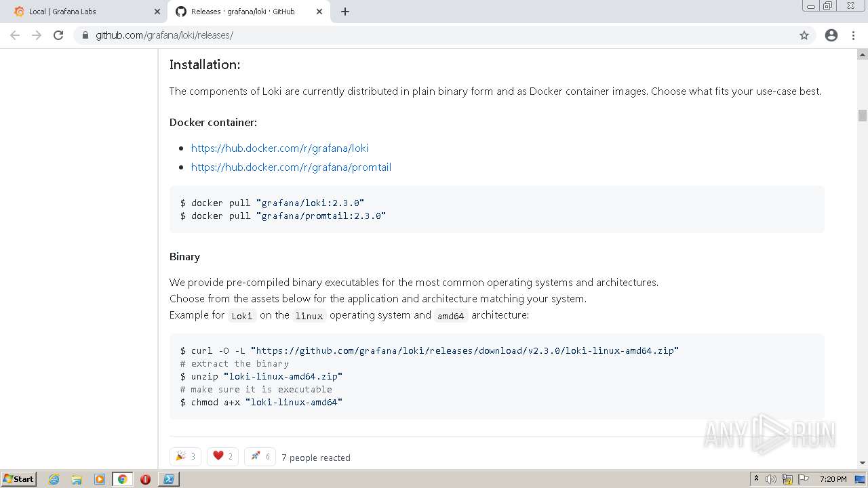Reload the GitHub releases page
This screenshot has height=488, width=868.
[x=58, y=35]
